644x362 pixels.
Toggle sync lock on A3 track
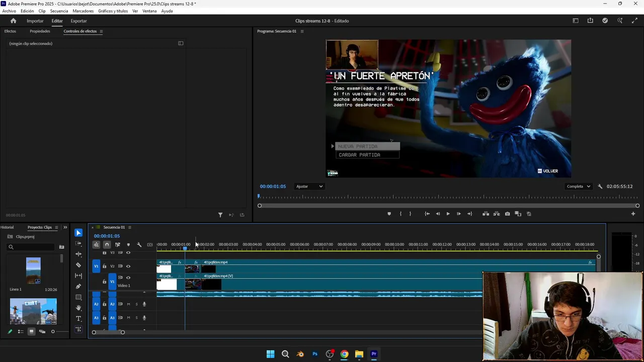(x=120, y=318)
